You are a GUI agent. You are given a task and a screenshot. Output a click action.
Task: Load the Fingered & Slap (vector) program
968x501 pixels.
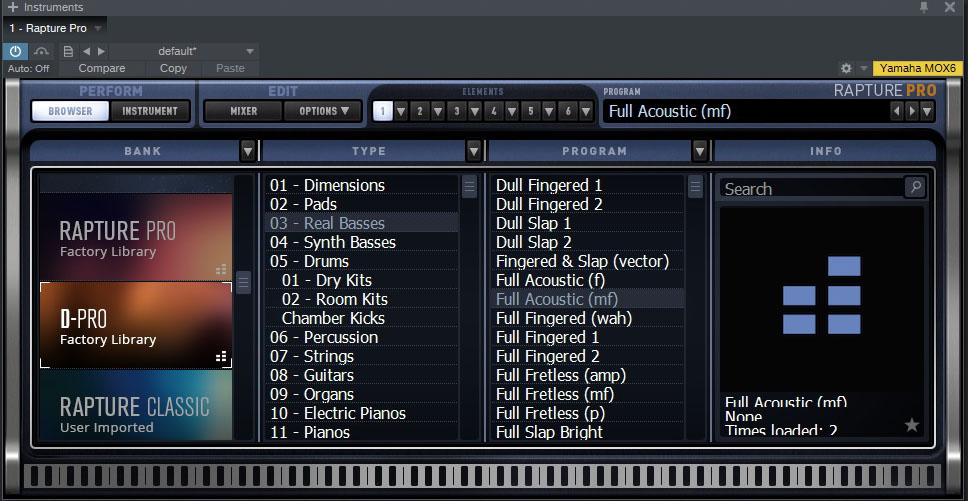pyautogui.click(x=588, y=262)
